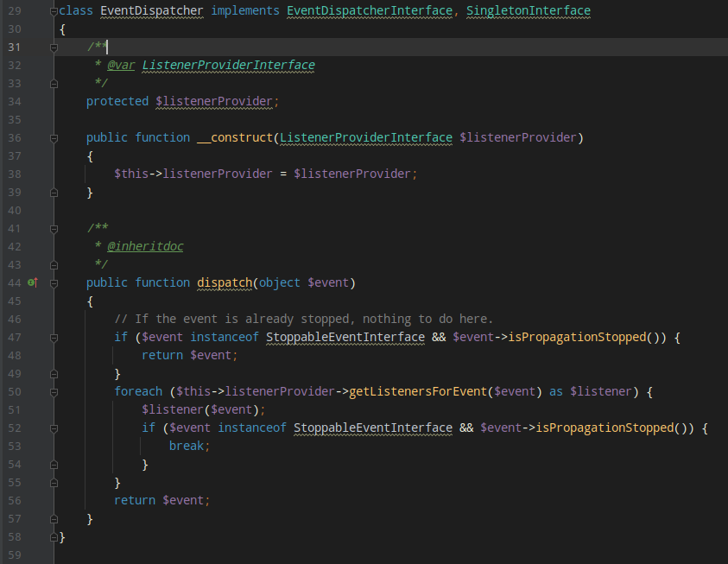
Task: Collapse the __construct method fold on line 36
Action: (54, 138)
